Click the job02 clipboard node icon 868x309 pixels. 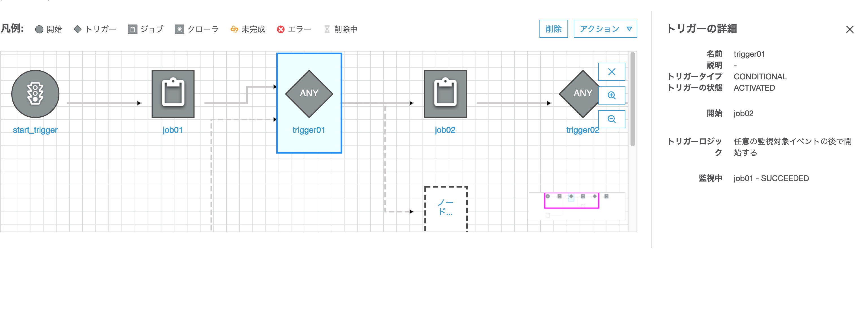[x=445, y=94]
